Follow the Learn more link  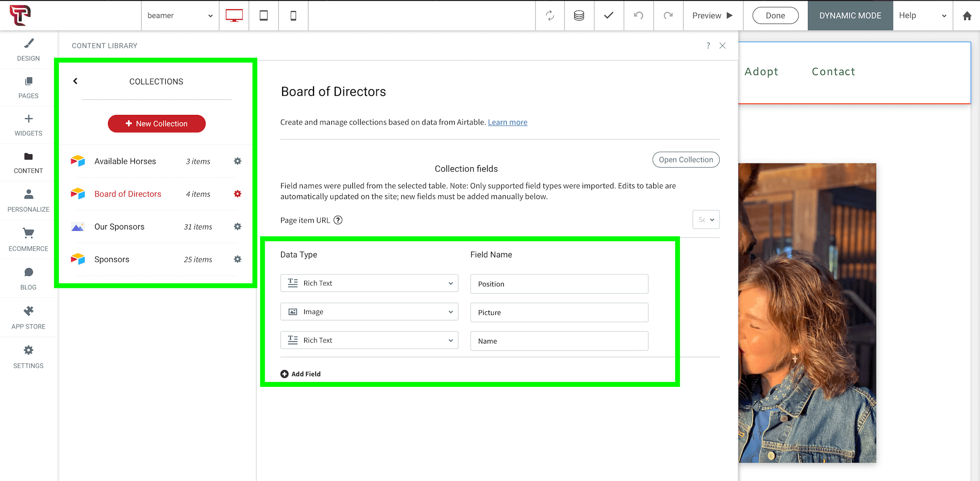pyautogui.click(x=508, y=122)
